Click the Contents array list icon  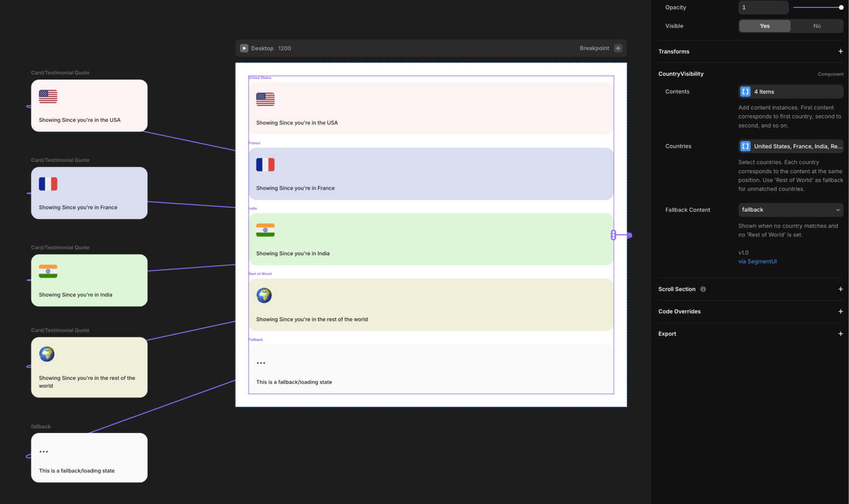(745, 91)
